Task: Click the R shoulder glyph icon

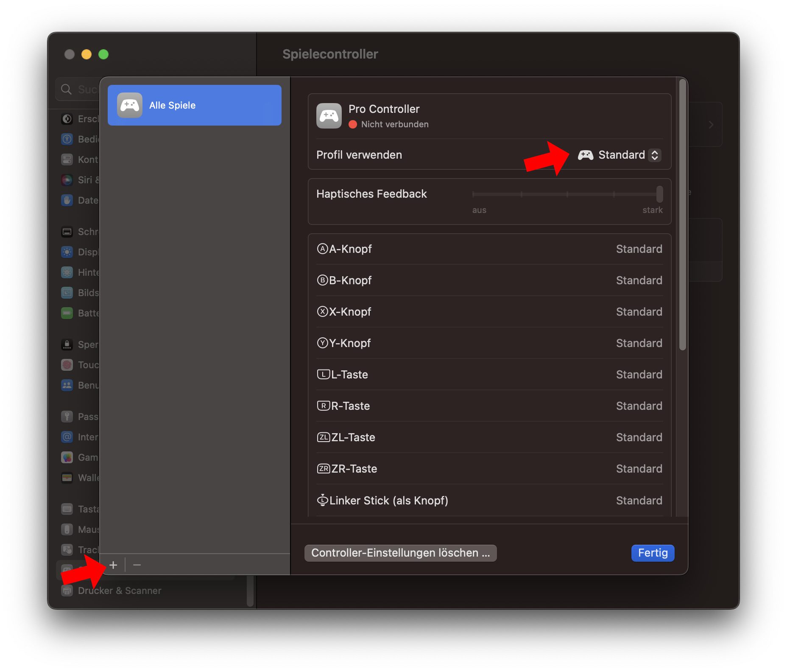Action: click(x=324, y=406)
